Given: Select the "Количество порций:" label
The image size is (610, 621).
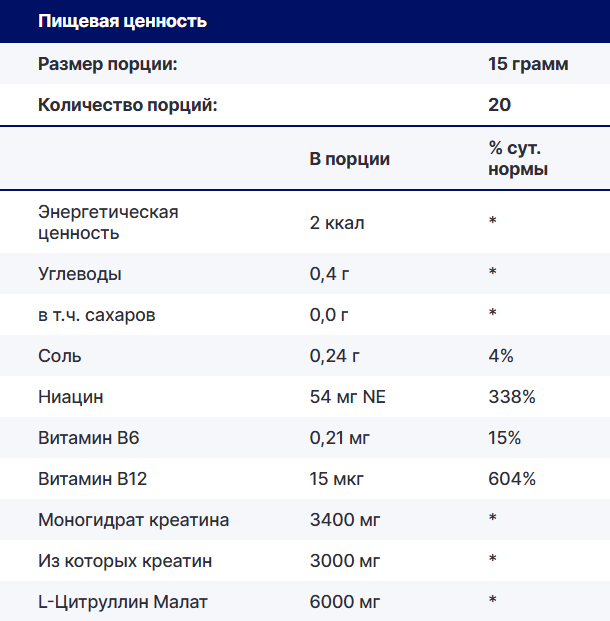Looking at the screenshot, I should (127, 105).
